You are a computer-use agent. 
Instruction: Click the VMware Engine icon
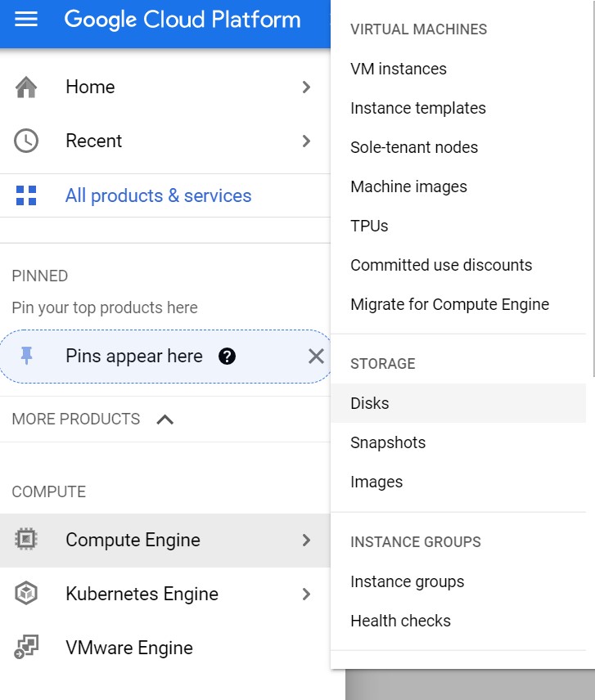(26, 648)
